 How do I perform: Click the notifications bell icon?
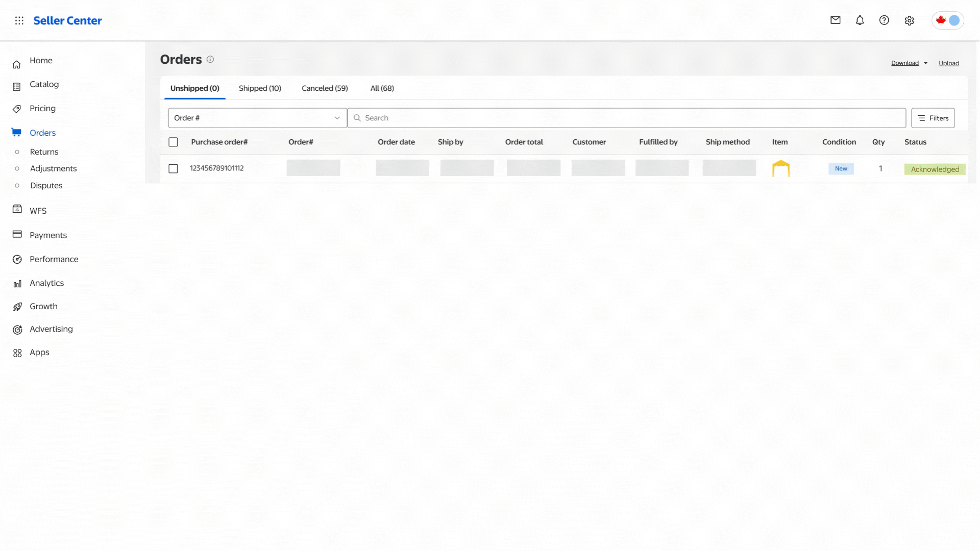860,20
